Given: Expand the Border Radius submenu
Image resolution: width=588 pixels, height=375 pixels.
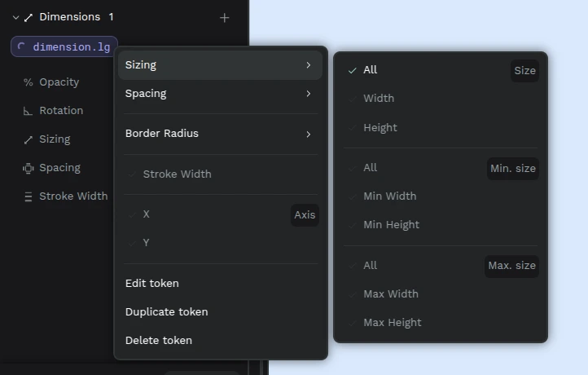Looking at the screenshot, I should (x=220, y=134).
